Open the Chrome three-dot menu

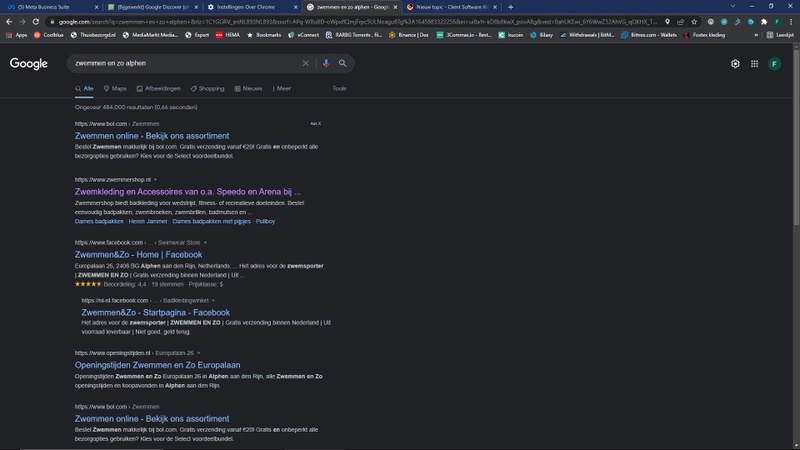(791, 22)
